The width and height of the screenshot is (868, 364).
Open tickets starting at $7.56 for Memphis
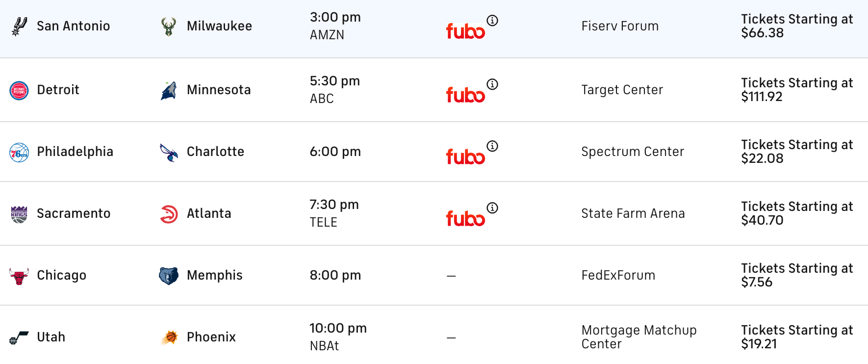tap(797, 275)
